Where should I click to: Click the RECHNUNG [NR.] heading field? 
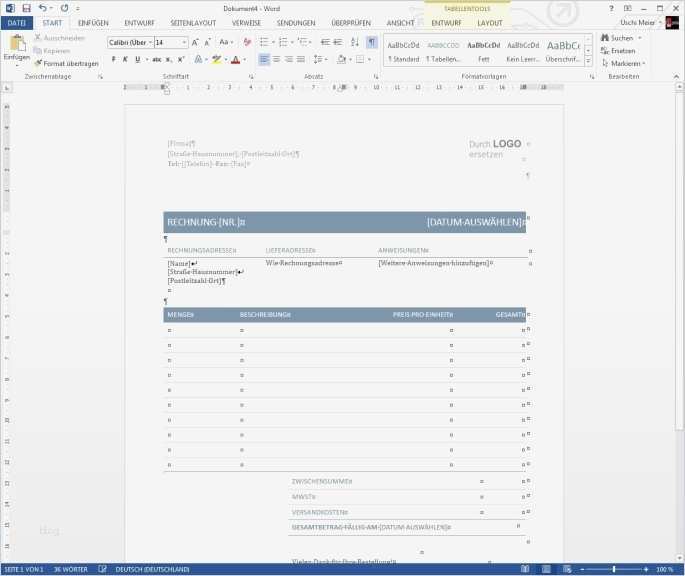pos(206,222)
